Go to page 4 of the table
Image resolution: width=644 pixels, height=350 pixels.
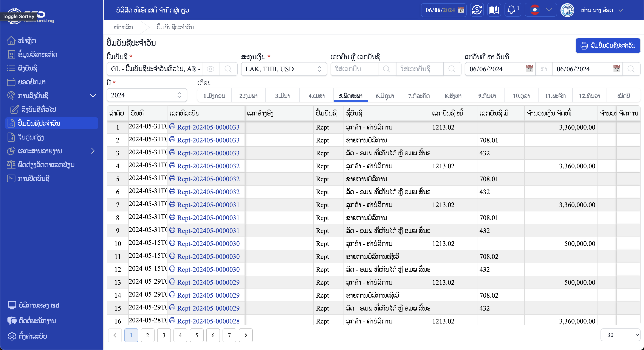tap(180, 335)
